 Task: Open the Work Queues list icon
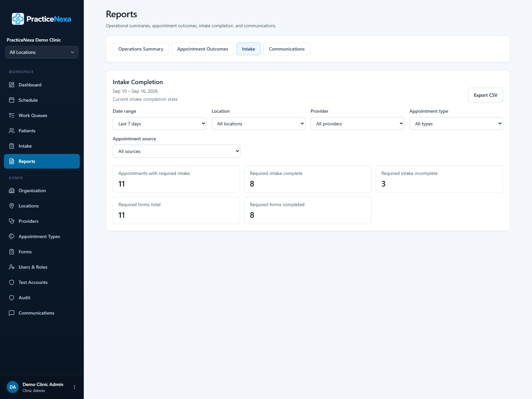click(x=12, y=115)
